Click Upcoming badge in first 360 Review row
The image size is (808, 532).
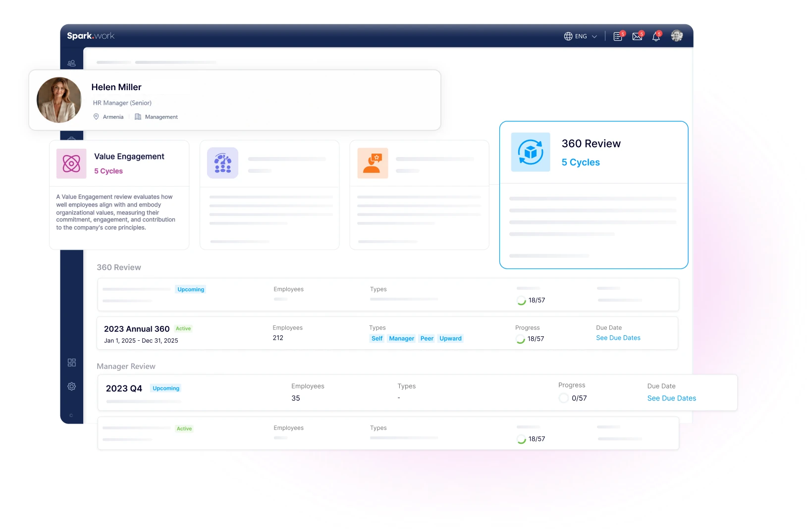click(191, 289)
